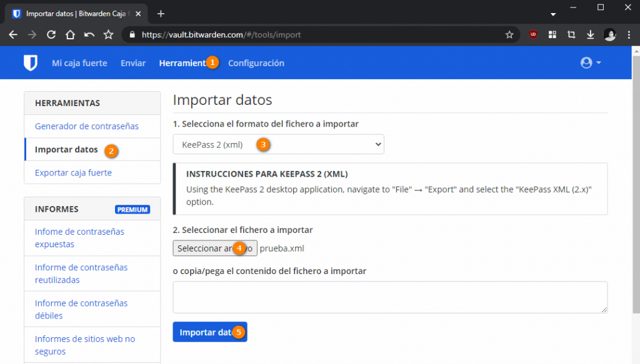The width and height of the screenshot is (640, 364).
Task: Open the downloads arrow icon
Action: click(x=590, y=34)
